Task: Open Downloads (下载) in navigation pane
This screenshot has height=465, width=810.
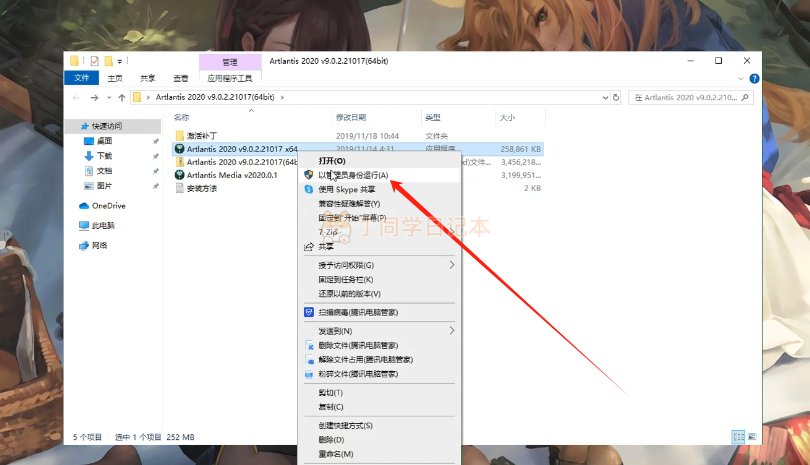Action: click(104, 156)
